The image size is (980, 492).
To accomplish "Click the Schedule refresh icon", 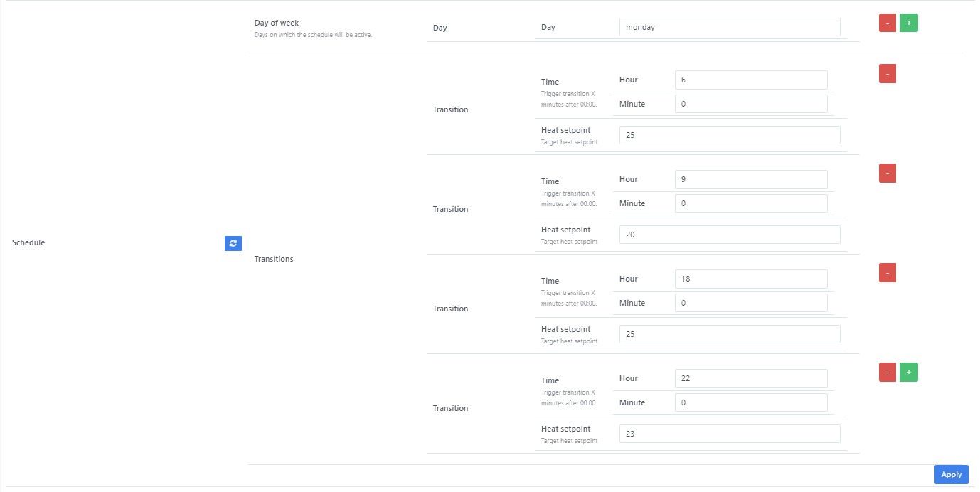I will click(x=233, y=243).
